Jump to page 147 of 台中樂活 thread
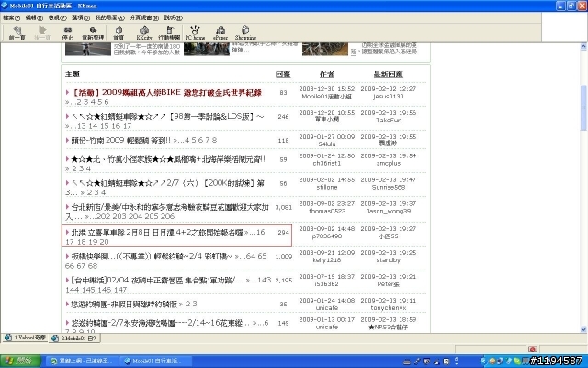Viewport: 588px width, 368px height. pyautogui.click(x=119, y=290)
